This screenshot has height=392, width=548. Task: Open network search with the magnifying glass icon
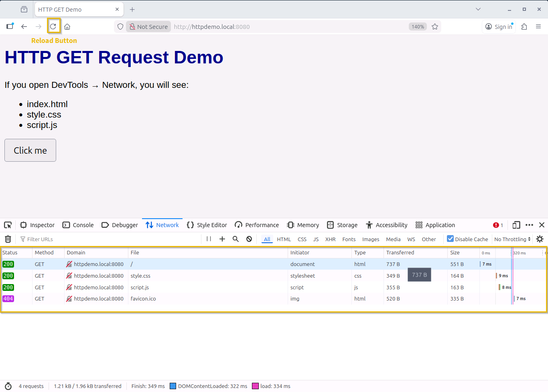tap(235, 239)
